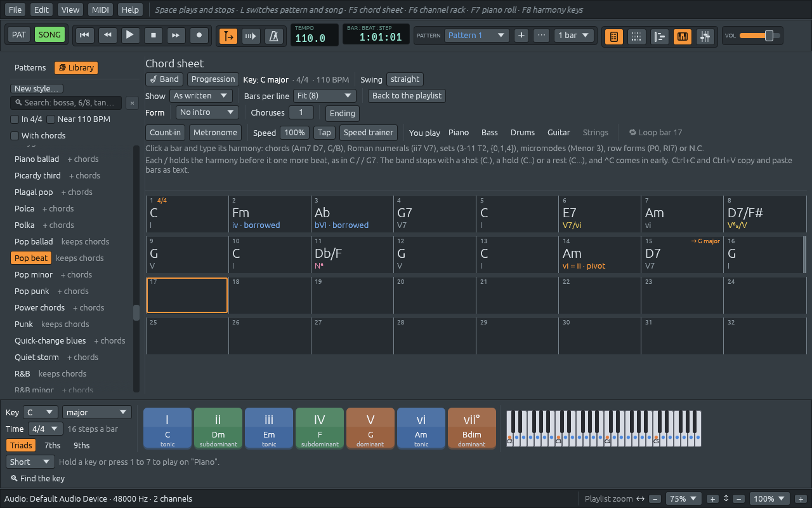Increase vertical playlist zoom with the plus button
Image resolution: width=812 pixels, height=508 pixels.
click(x=800, y=499)
